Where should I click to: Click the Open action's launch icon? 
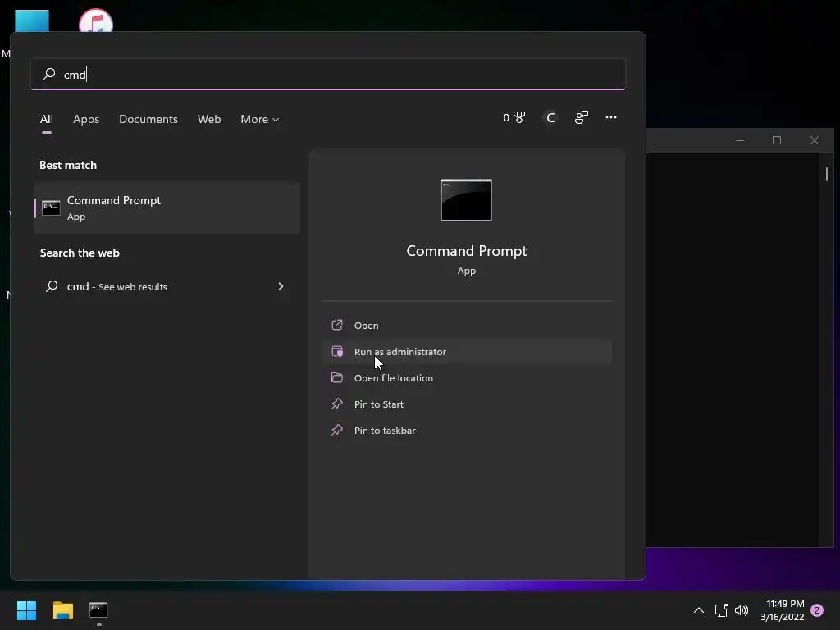tap(337, 325)
